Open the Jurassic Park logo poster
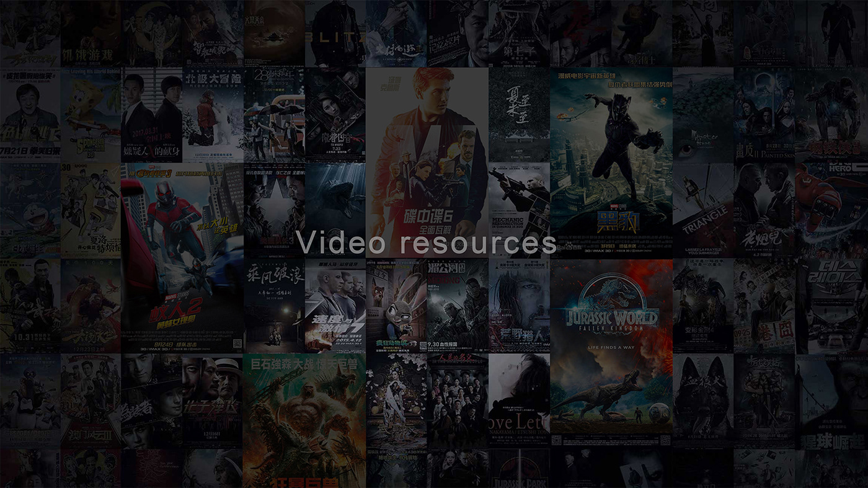The width and height of the screenshot is (868, 488). coord(518,468)
